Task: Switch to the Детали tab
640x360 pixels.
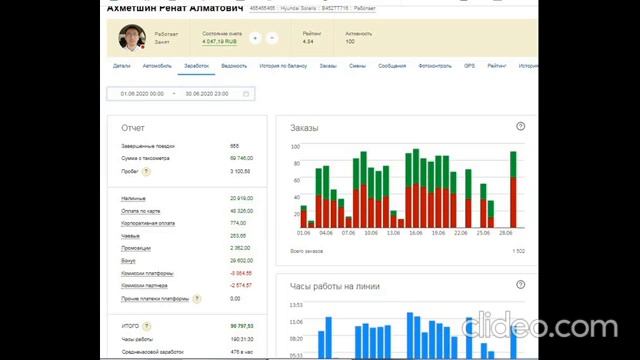Action: click(x=122, y=66)
